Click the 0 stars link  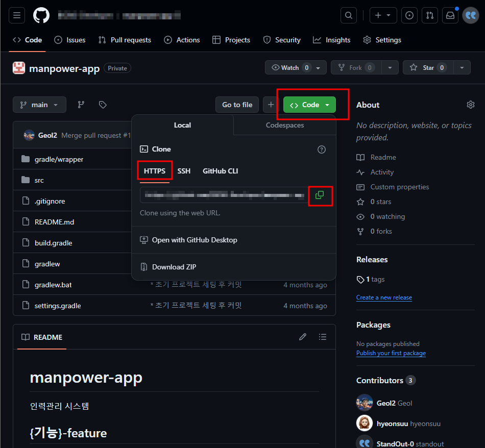[x=381, y=202]
